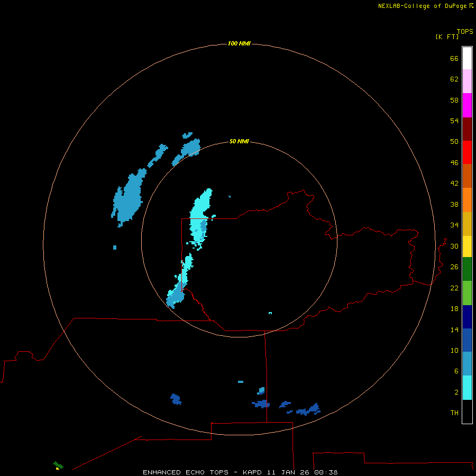Screen dimensions: 476x476
Task: Click the bright red 50 kft legend swatch
Action: [467, 152]
